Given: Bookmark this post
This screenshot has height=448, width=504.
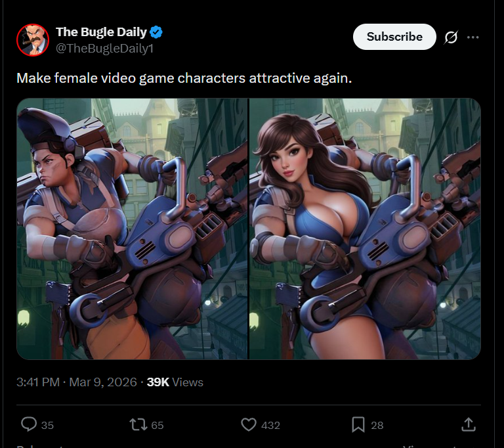Looking at the screenshot, I should [x=358, y=424].
